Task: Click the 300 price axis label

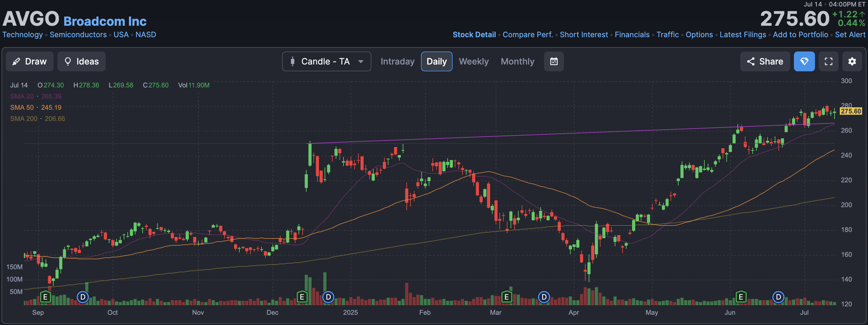Action: (x=846, y=81)
